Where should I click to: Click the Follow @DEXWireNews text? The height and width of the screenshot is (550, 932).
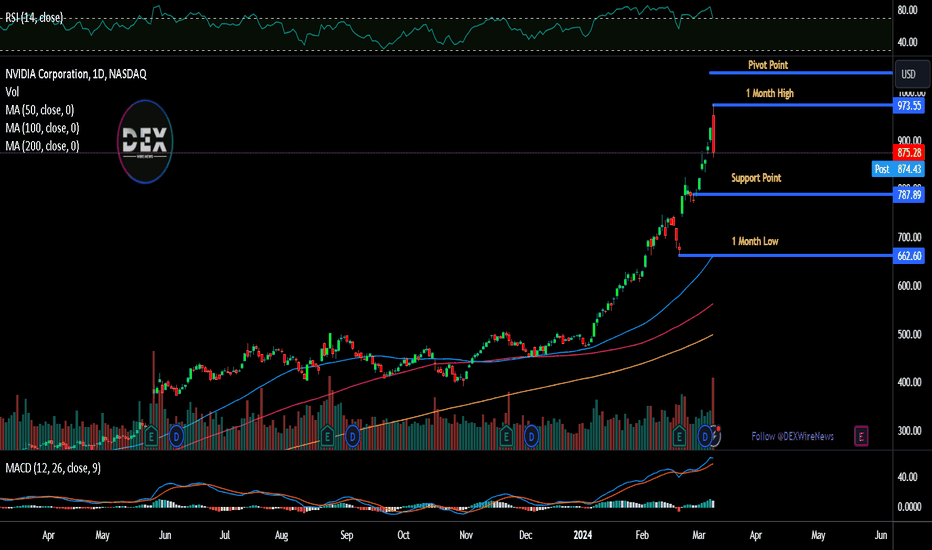[792, 436]
